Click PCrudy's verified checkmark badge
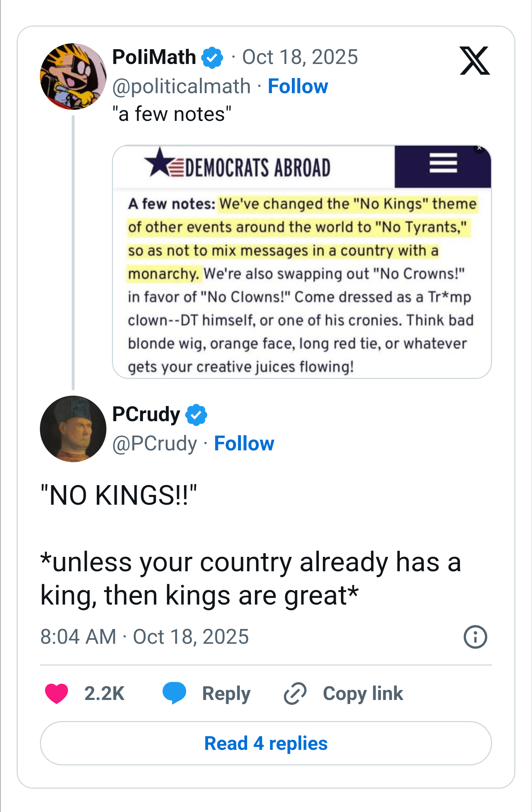 pyautogui.click(x=196, y=415)
